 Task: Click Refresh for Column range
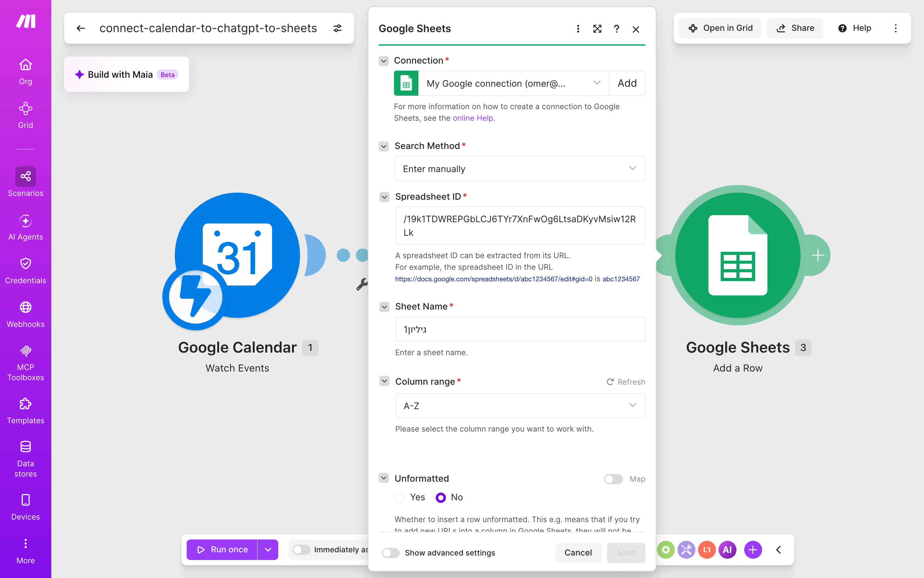626,382
